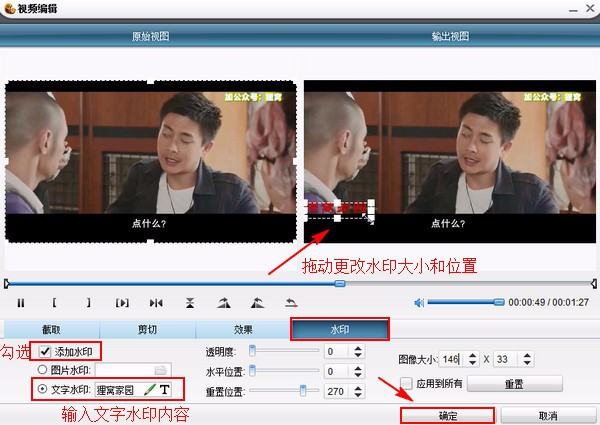Rotate video clockwise with right-arrow icon
Viewport: 600px width, 425px height.
pyautogui.click(x=224, y=303)
